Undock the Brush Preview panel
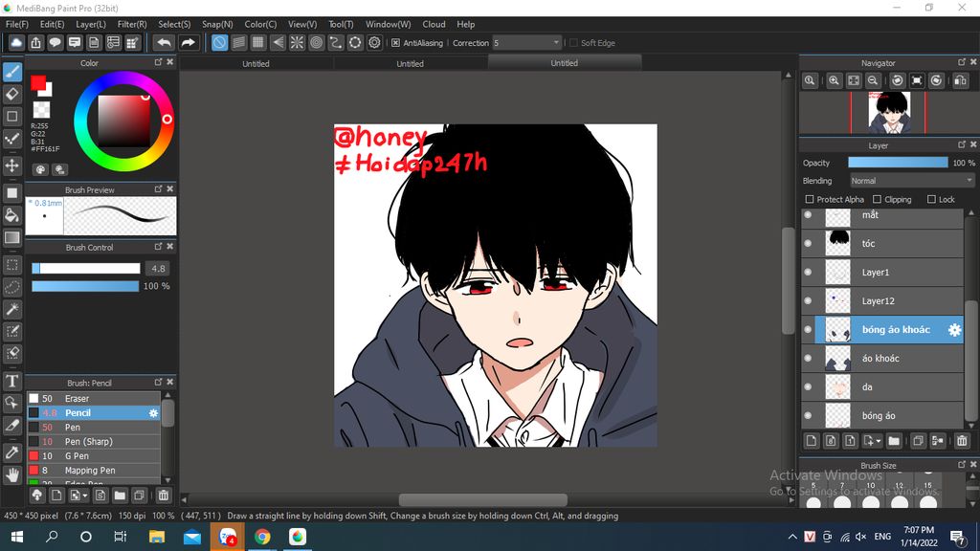Screen dimensions: 980x551 (158, 189)
